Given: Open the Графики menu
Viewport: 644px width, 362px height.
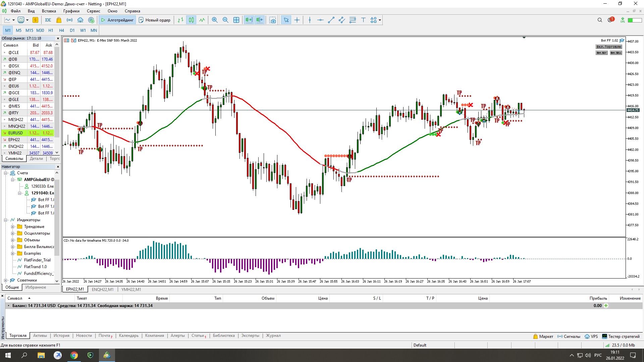Looking at the screenshot, I should [71, 11].
